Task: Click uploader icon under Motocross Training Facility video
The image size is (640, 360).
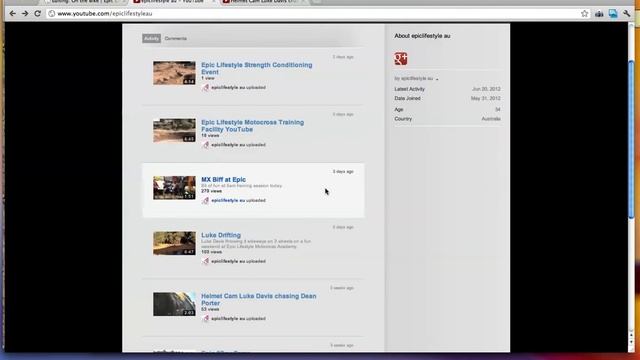Action: (205, 145)
